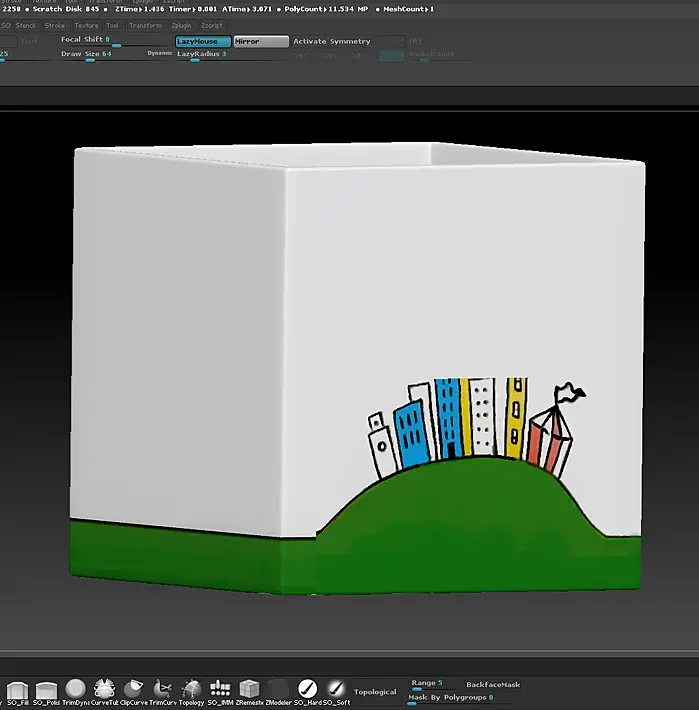The width and height of the screenshot is (699, 710).
Task: Select the SO_Polish brush icon
Action: point(46,689)
